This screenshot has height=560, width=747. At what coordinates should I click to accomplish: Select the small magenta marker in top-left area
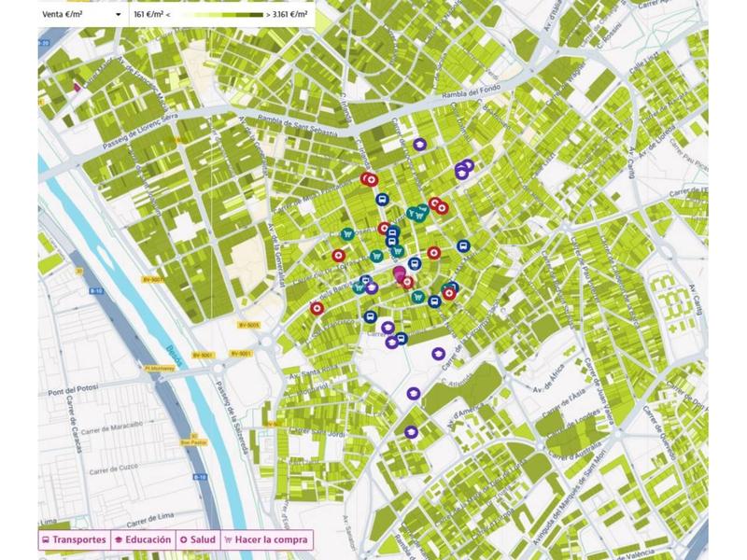[x=77, y=87]
